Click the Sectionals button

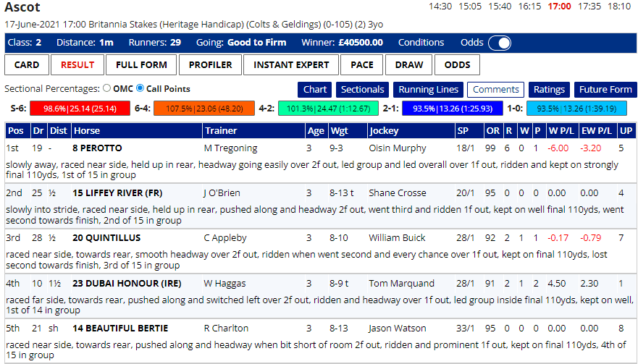(x=362, y=90)
